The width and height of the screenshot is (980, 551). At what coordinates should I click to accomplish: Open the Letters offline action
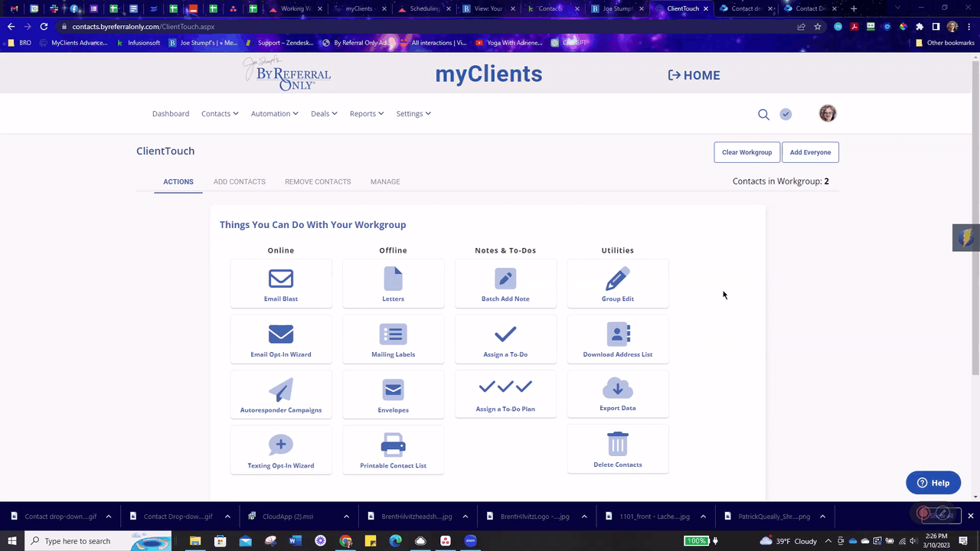(x=393, y=284)
